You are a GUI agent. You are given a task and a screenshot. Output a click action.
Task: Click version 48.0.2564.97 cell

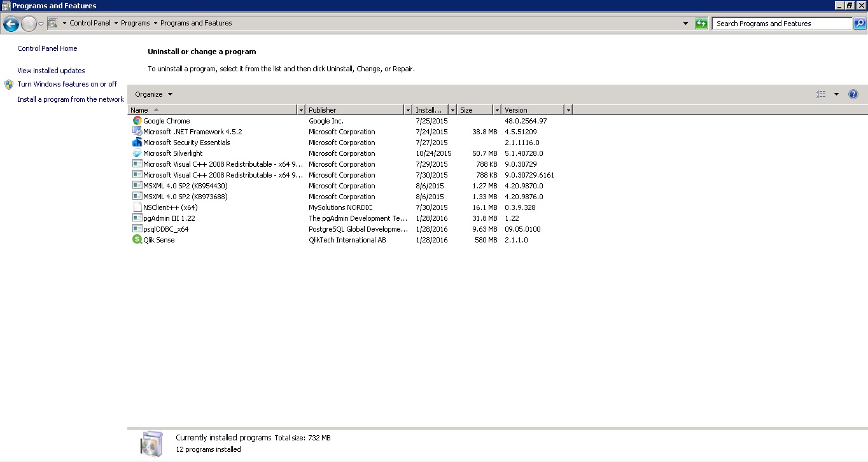526,121
